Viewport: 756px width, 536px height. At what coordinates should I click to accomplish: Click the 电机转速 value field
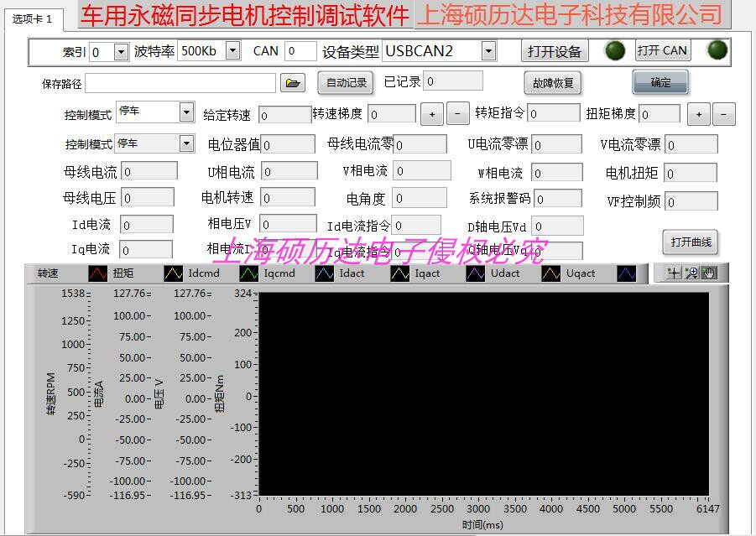[288, 198]
